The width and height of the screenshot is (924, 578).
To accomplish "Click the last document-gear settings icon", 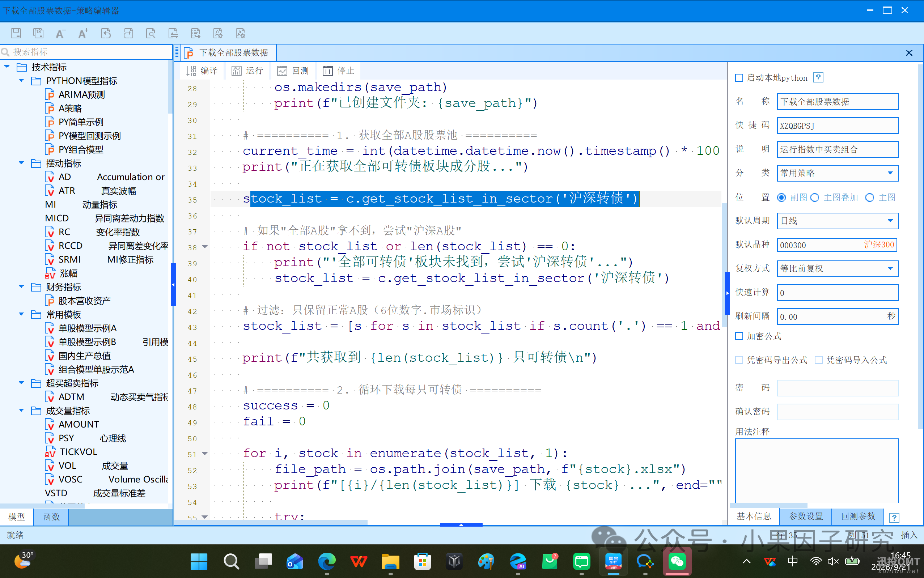I will 241,33.
